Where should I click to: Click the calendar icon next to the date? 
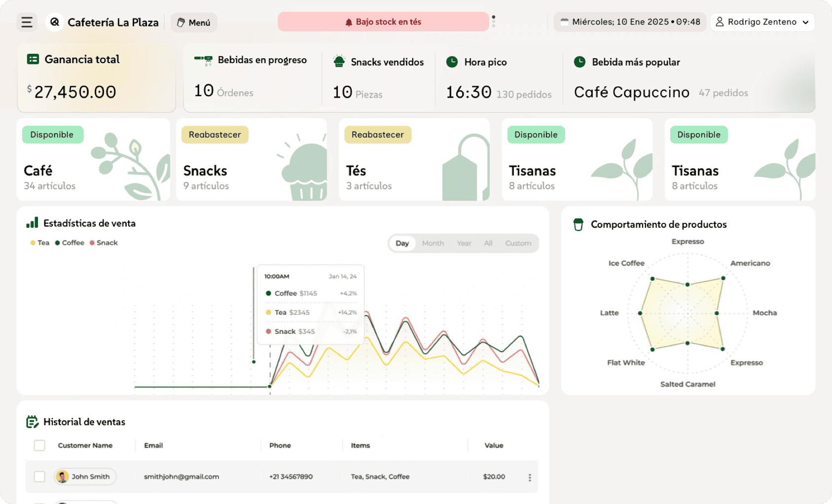[x=564, y=22]
